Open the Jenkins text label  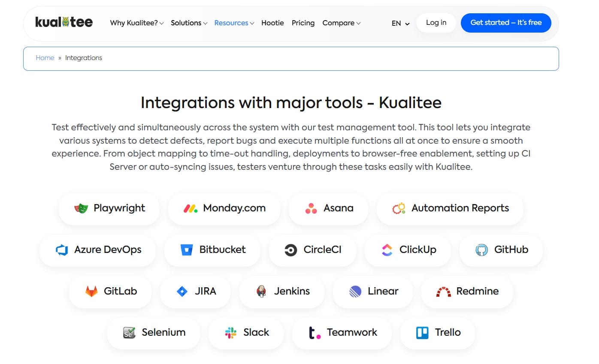point(292,292)
